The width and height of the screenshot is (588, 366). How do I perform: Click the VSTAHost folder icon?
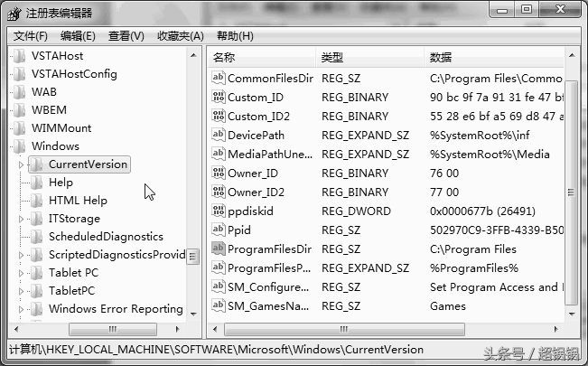tap(20, 56)
